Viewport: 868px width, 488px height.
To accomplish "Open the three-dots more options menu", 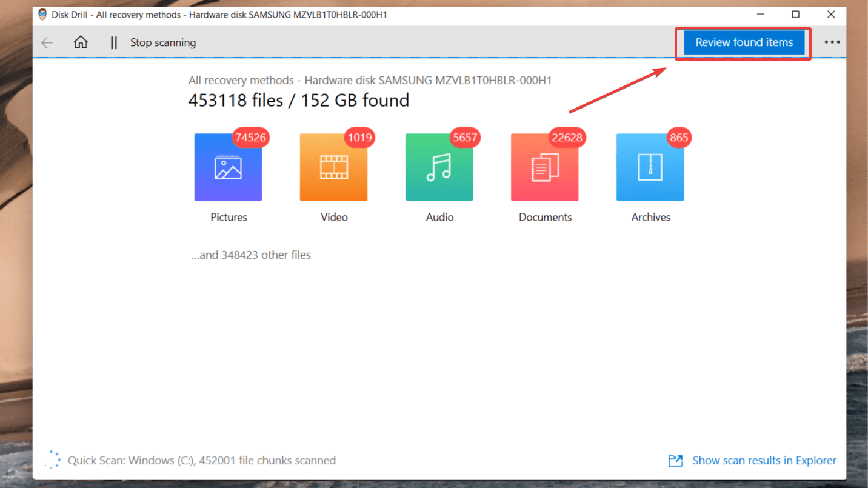I will pyautogui.click(x=832, y=42).
